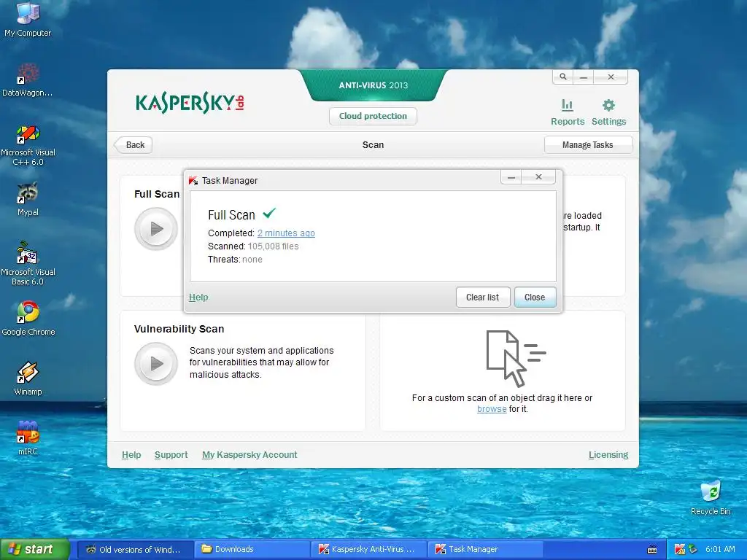The width and height of the screenshot is (747, 560).
Task: Switch to Kaspersky Anti-Virus taskbar item
Action: [370, 550]
